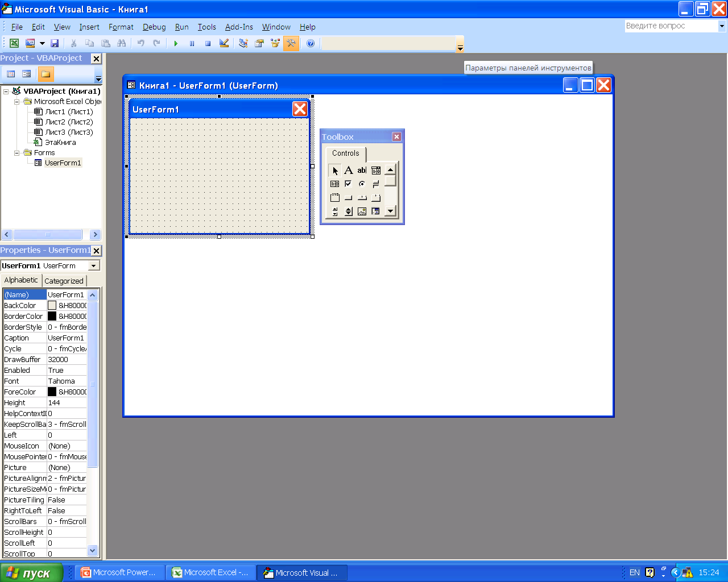Select the ListBox control in Toolbox
The width and height of the screenshot is (728, 582).
(x=335, y=184)
